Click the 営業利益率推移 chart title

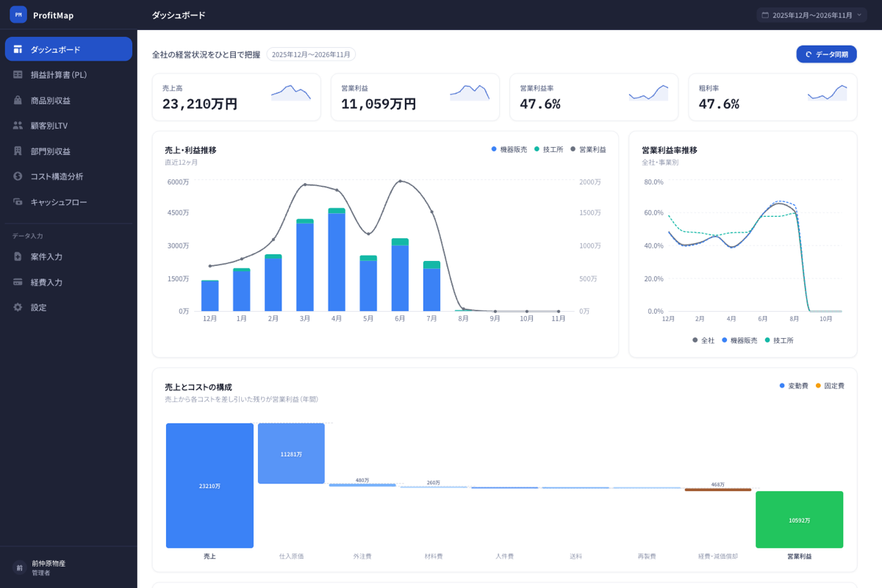(670, 150)
